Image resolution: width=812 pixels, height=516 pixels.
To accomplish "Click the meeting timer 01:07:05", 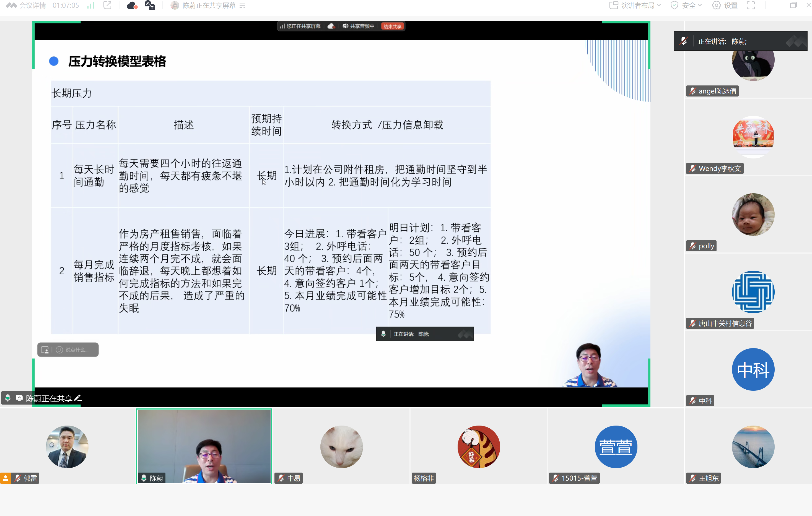I will pyautogui.click(x=66, y=6).
